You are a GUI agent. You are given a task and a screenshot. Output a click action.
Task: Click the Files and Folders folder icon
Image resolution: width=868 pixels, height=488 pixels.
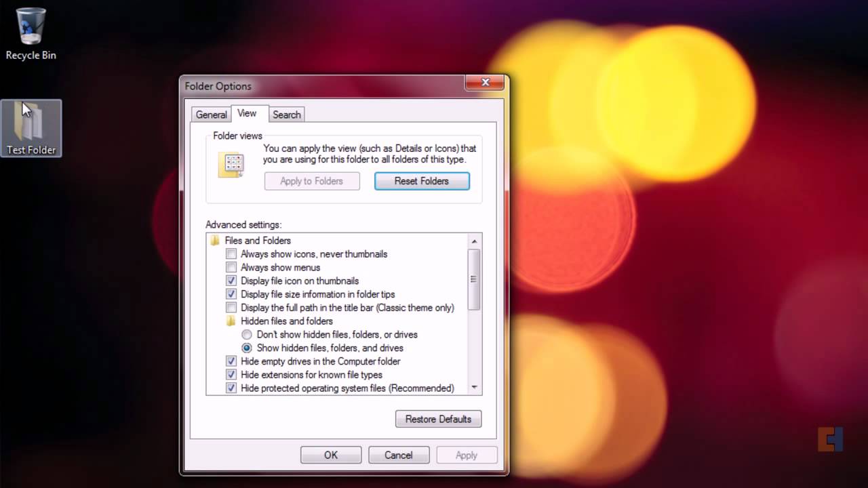click(x=215, y=241)
